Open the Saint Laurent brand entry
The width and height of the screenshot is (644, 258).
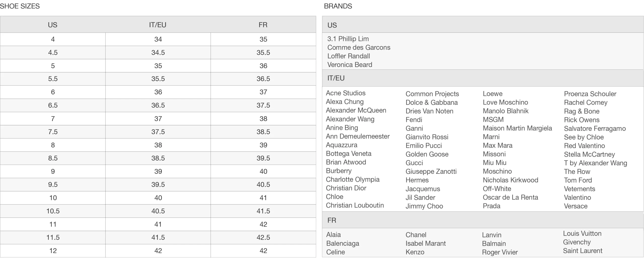coord(583,251)
